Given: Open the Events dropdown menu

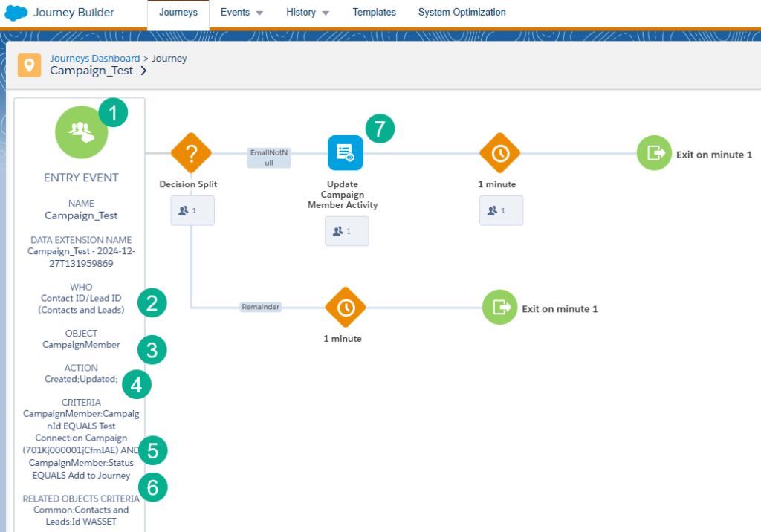Looking at the screenshot, I should [242, 13].
